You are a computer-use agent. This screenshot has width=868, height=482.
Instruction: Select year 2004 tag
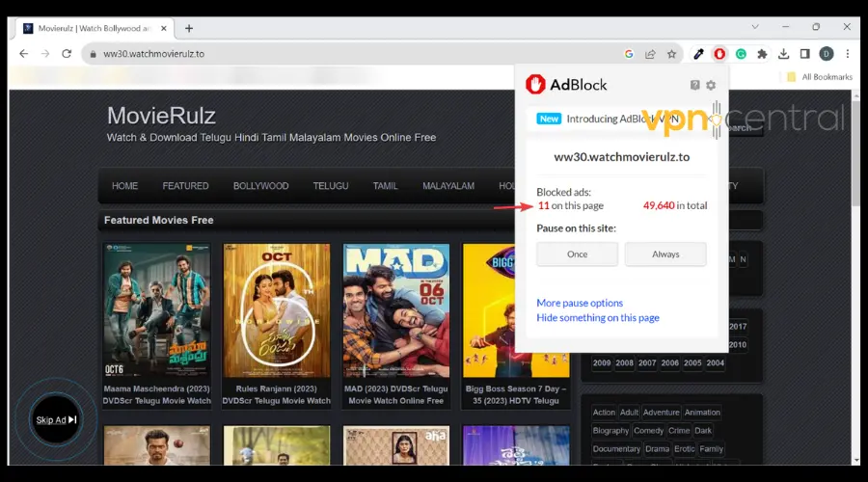716,363
